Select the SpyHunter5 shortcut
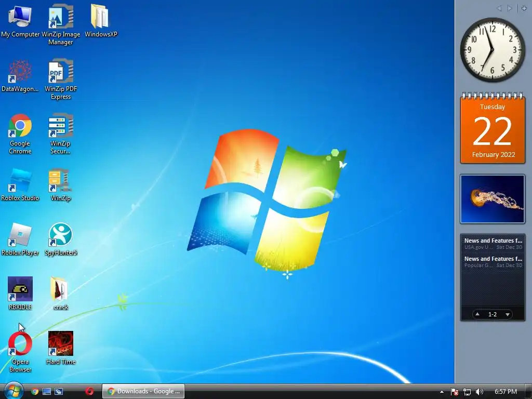Image resolution: width=532 pixels, height=399 pixels. [x=61, y=240]
